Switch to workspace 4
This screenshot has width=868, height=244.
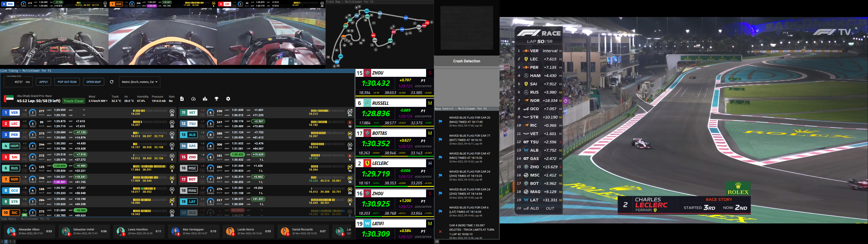pos(14,242)
